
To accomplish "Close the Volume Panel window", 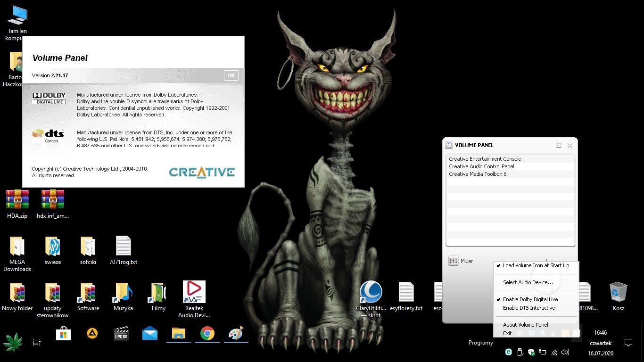I will tap(570, 145).
